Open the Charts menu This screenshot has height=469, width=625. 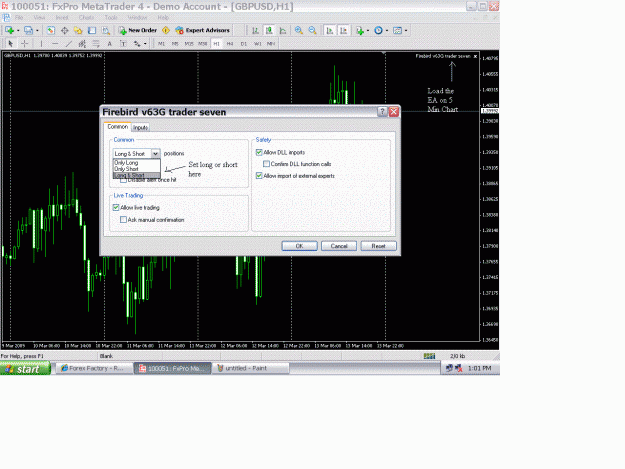[86, 18]
